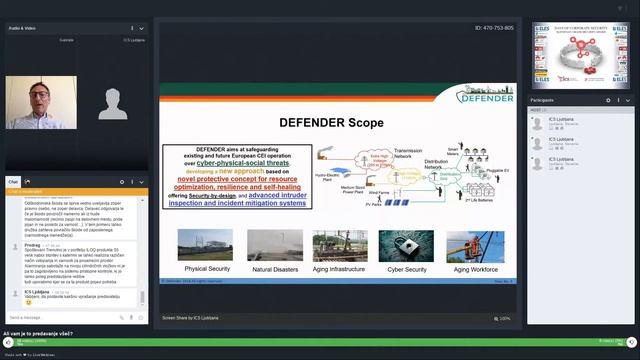
Task: Click the thumbs-up poll vote button
Action: 8,342
